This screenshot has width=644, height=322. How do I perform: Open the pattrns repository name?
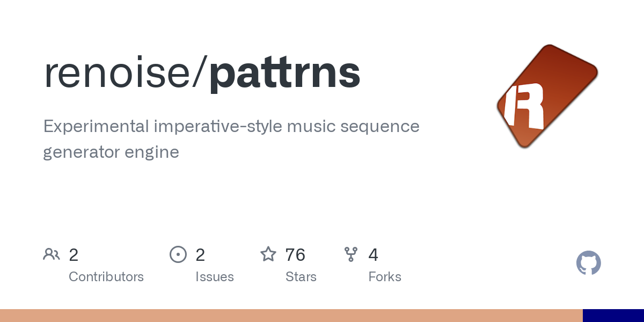285,74
